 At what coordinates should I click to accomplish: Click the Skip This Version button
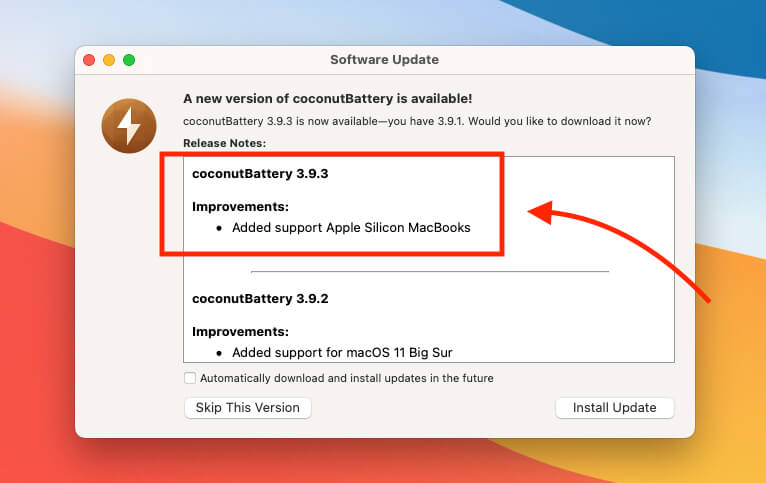pyautogui.click(x=248, y=408)
